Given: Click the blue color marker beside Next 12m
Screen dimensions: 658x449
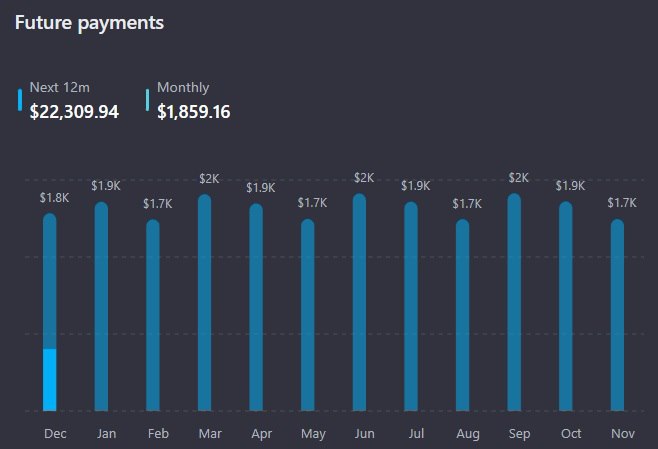Looking at the screenshot, I should pyautogui.click(x=20, y=100).
